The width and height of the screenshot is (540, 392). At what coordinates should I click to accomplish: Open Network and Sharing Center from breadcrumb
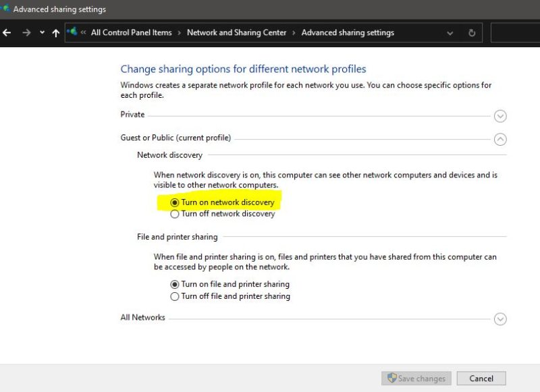tap(236, 32)
